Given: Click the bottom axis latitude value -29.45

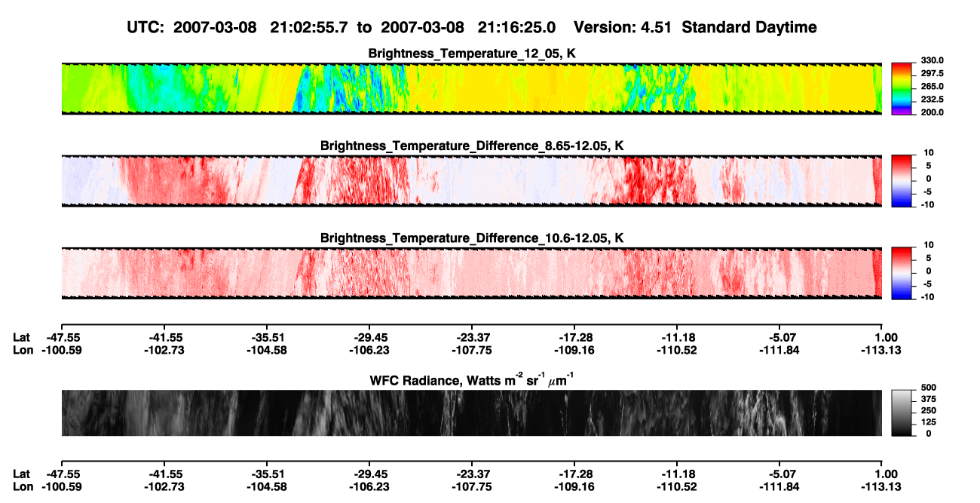Looking at the screenshot, I should tap(371, 474).
